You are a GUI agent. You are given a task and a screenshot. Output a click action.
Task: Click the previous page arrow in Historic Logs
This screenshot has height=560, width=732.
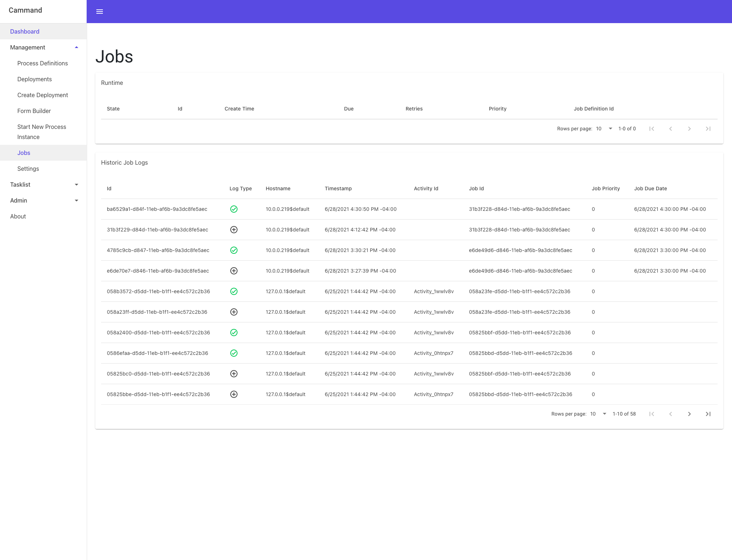coord(671,414)
